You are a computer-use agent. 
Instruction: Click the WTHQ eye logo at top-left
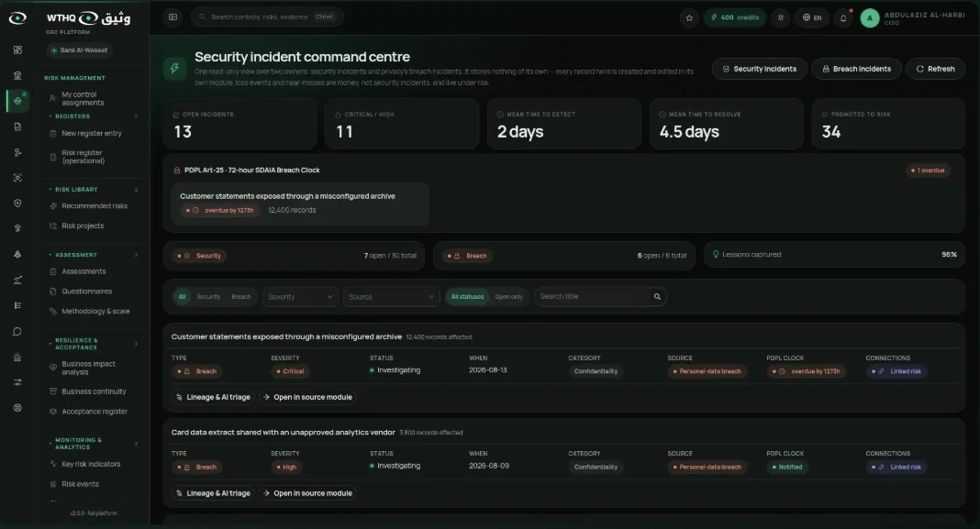pyautogui.click(x=17, y=18)
